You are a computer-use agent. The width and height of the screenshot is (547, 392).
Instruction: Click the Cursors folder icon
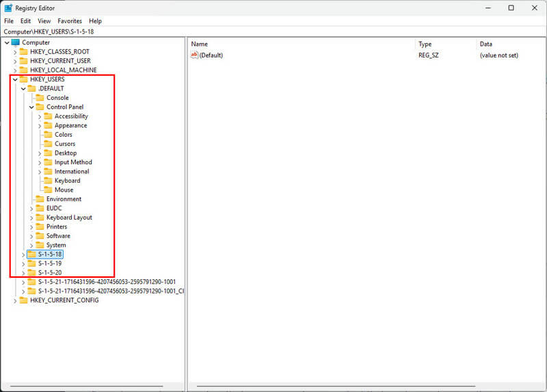[x=48, y=144]
